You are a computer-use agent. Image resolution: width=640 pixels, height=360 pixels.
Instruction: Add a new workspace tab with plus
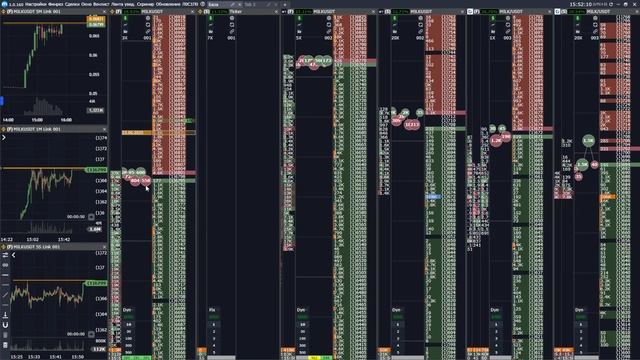tap(285, 4)
